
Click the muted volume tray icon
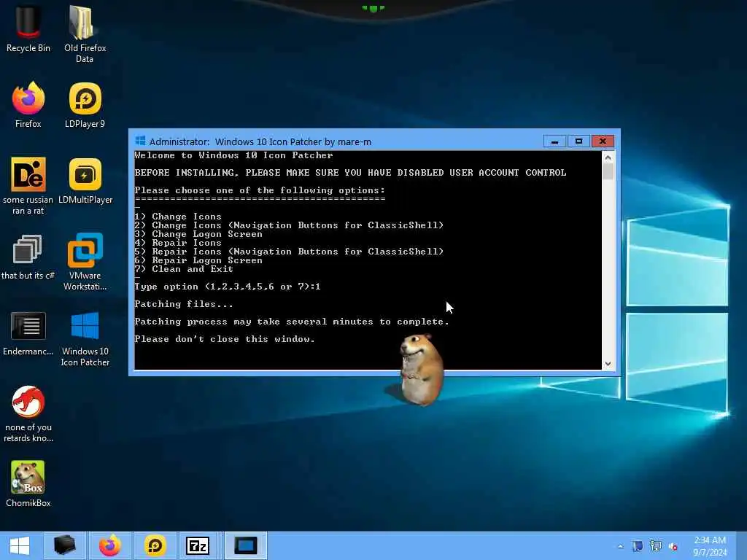(673, 546)
